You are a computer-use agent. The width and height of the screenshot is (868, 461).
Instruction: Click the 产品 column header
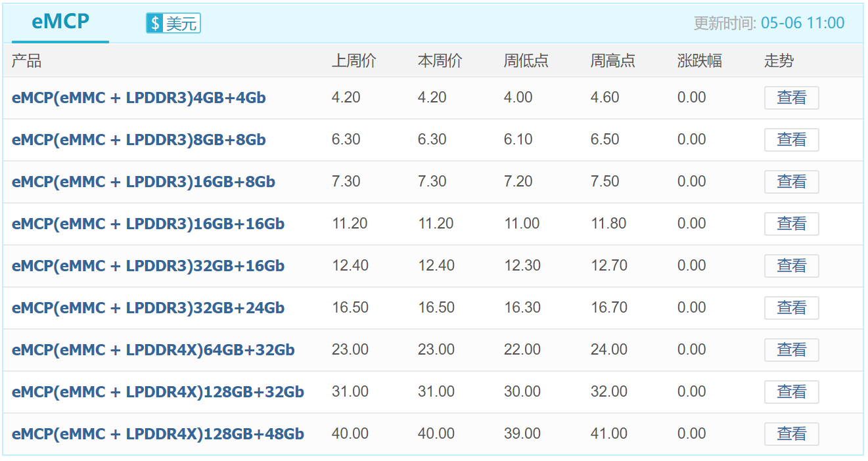[26, 61]
